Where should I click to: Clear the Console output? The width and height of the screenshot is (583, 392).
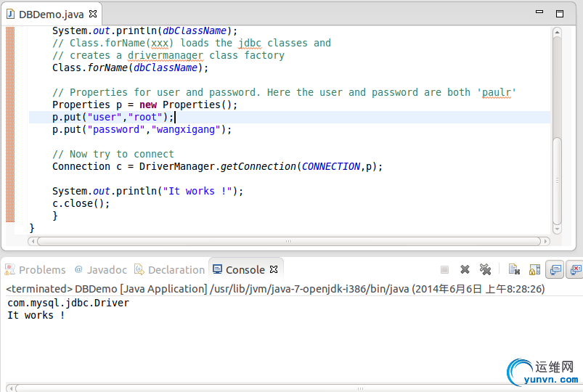514,269
